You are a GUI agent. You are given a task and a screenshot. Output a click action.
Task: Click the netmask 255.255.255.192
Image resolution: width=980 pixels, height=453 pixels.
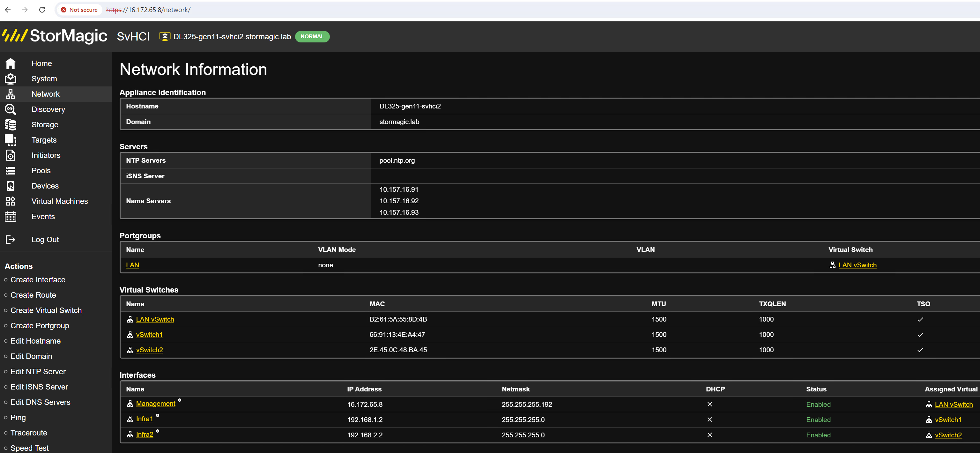click(526, 405)
